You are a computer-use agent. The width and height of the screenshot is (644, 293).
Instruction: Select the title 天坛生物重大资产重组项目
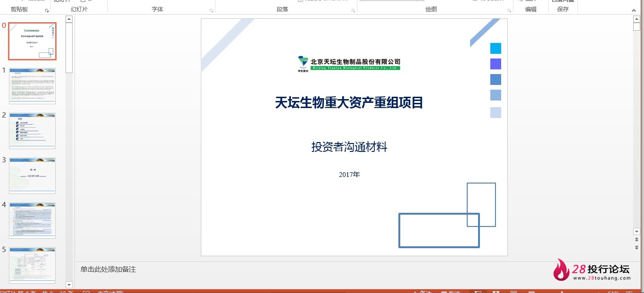[x=349, y=102]
